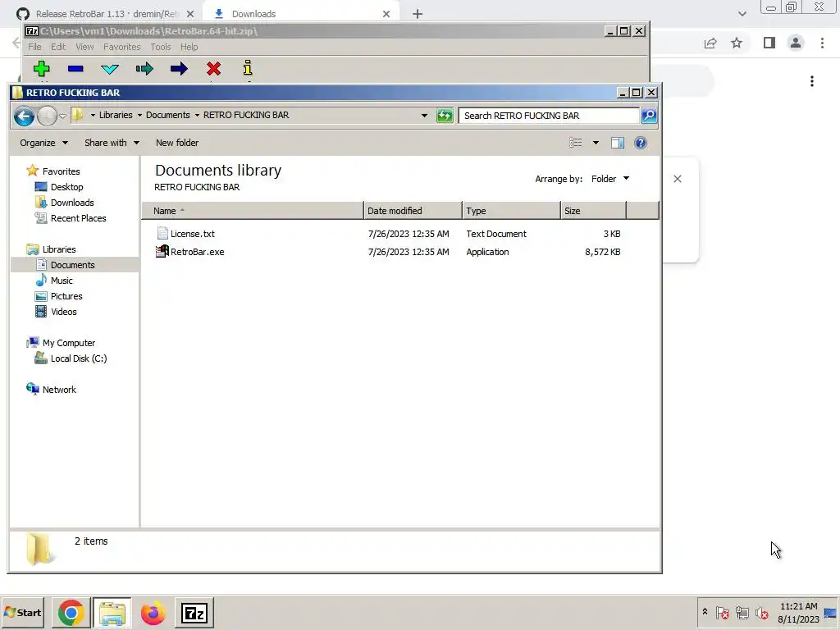Click the Explorer Forward navigation button

(x=47, y=116)
